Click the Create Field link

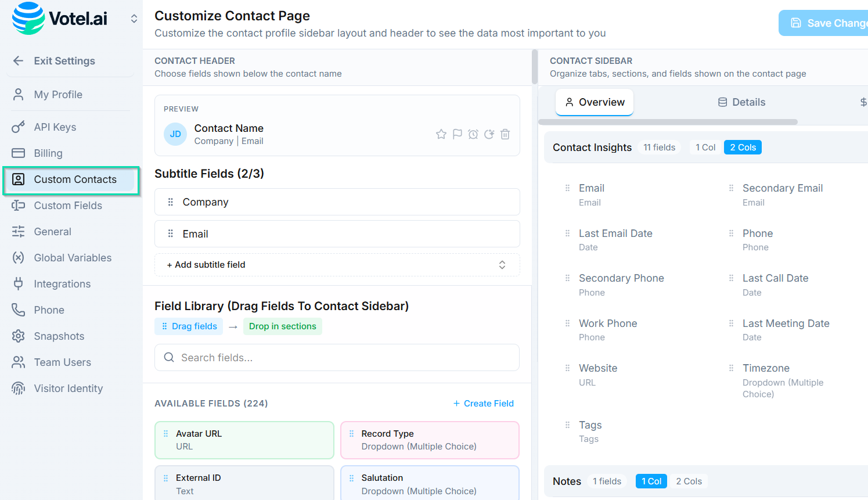pos(484,404)
